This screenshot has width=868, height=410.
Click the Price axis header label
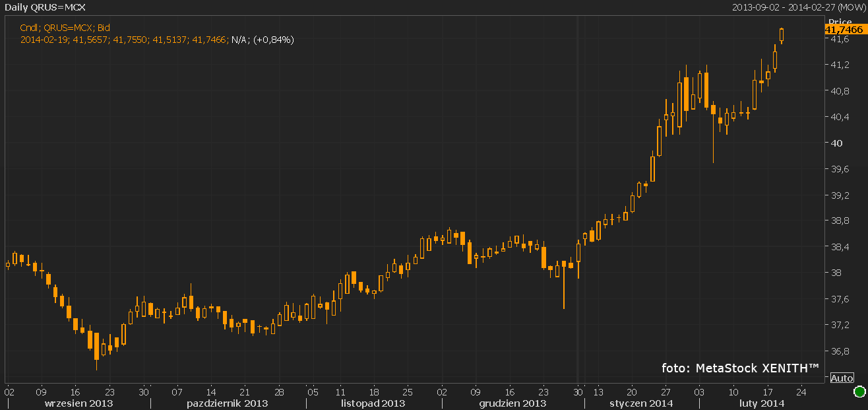[x=840, y=21]
